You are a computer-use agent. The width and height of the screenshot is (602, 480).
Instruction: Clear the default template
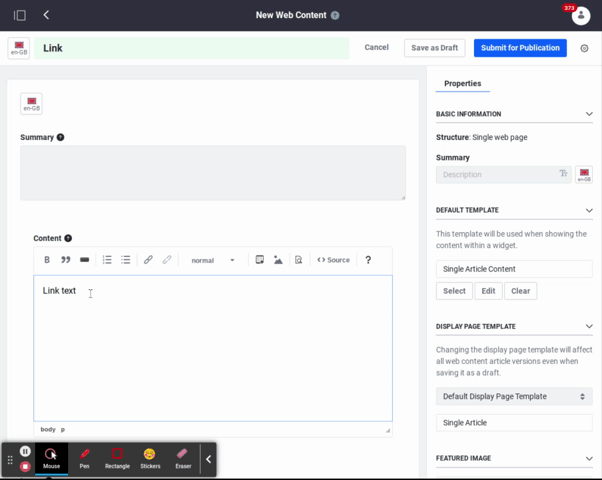tap(520, 291)
